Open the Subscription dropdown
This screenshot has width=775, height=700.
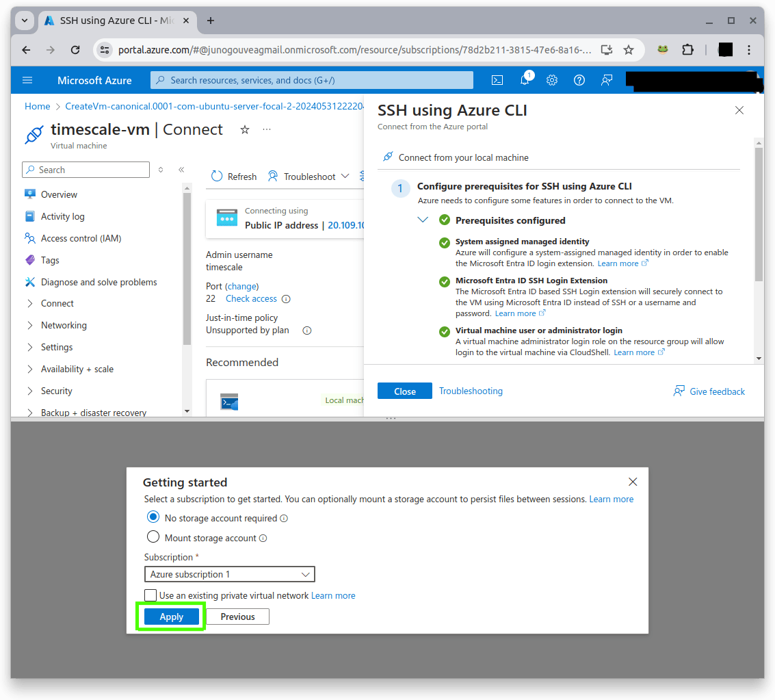(229, 574)
